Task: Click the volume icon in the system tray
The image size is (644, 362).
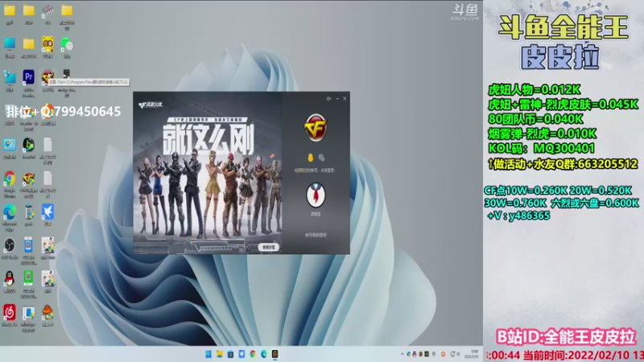Action: (458, 354)
